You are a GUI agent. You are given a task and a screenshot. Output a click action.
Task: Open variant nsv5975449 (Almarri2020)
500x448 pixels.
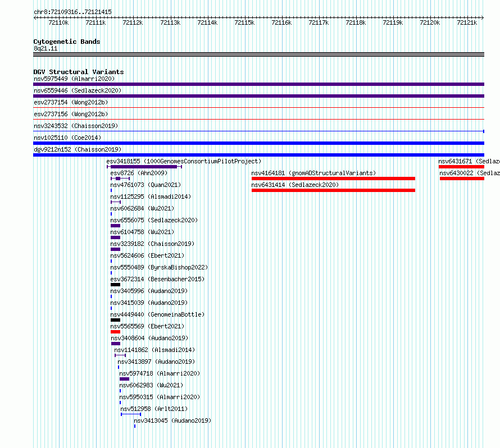coord(74,79)
